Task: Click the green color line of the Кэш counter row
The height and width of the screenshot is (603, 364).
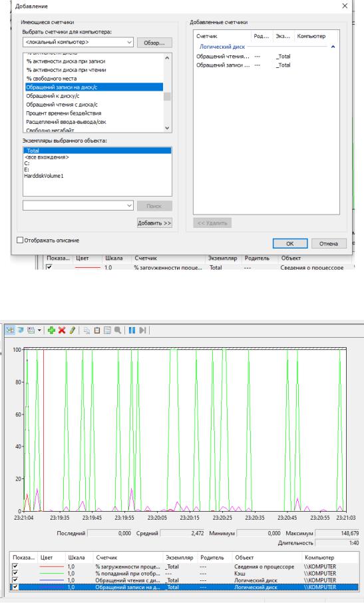Action: point(51,574)
